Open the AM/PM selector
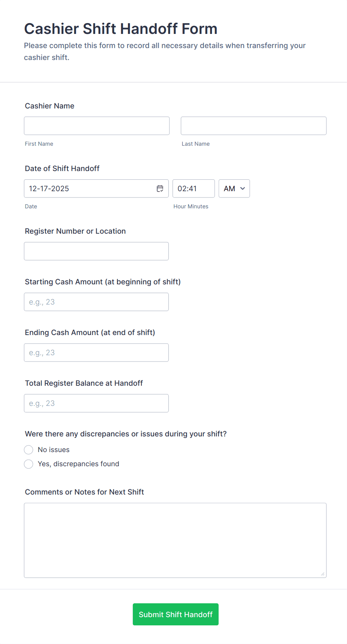The image size is (347, 644). click(x=234, y=189)
